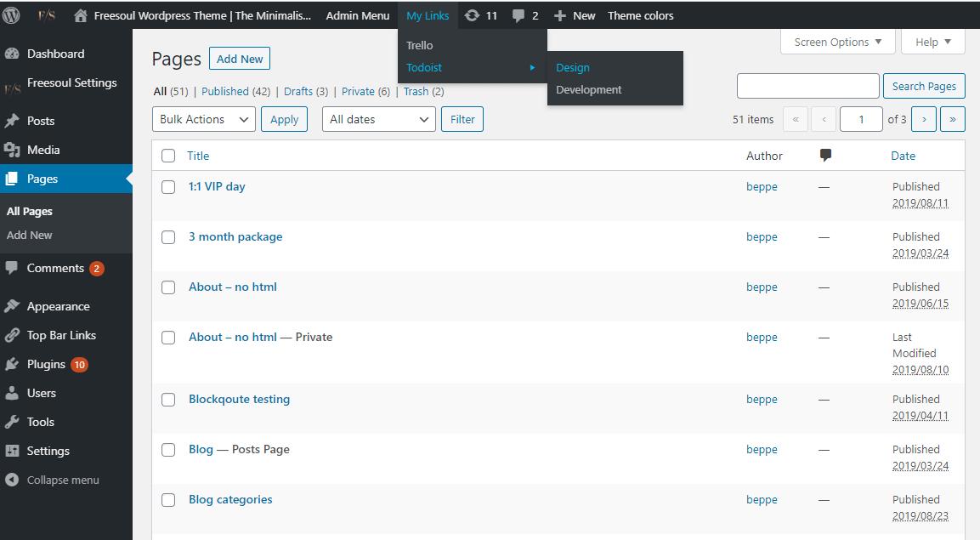Click the Tools wrench icon
Viewport: 980px width, 540px height.
click(12, 422)
